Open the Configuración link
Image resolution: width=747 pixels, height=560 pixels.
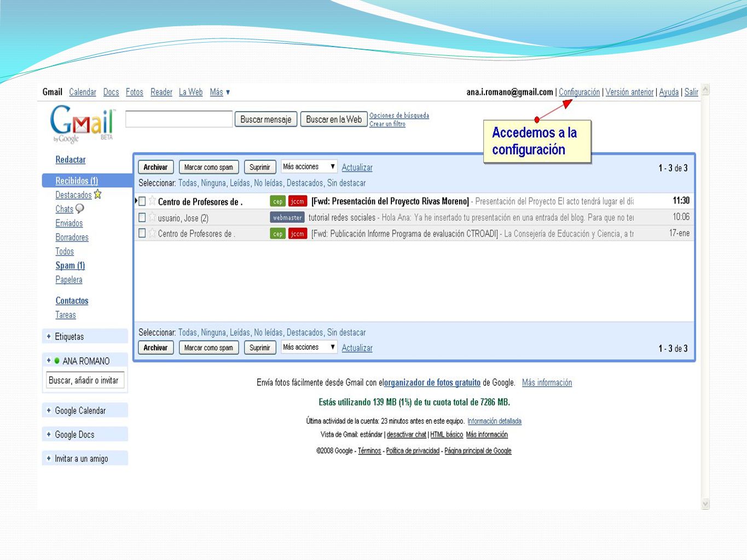[x=579, y=92]
